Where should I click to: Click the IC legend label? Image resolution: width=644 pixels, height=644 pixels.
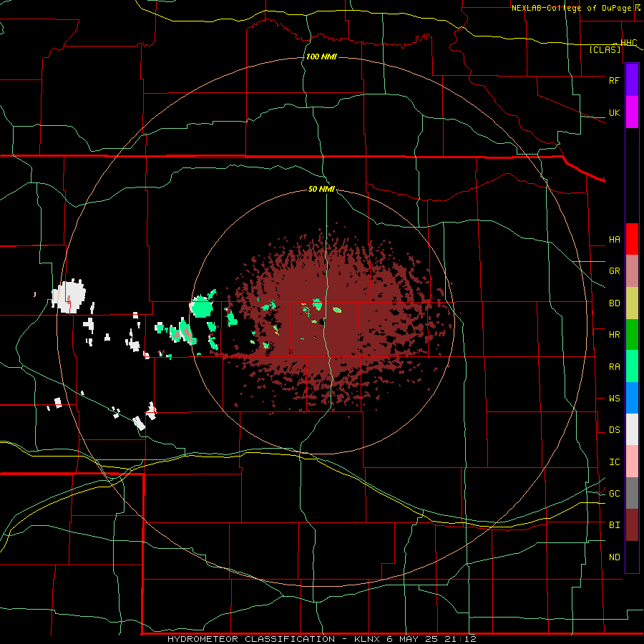pyautogui.click(x=614, y=462)
